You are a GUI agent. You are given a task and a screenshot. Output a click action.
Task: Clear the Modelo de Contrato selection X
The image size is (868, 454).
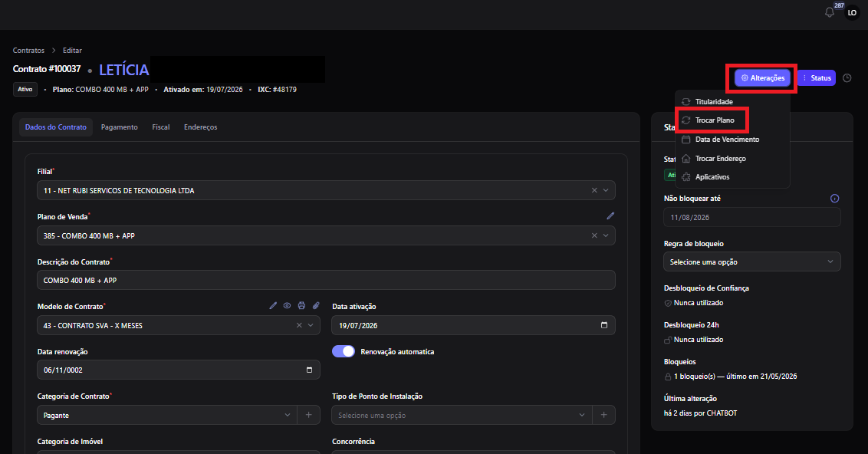[x=299, y=325]
